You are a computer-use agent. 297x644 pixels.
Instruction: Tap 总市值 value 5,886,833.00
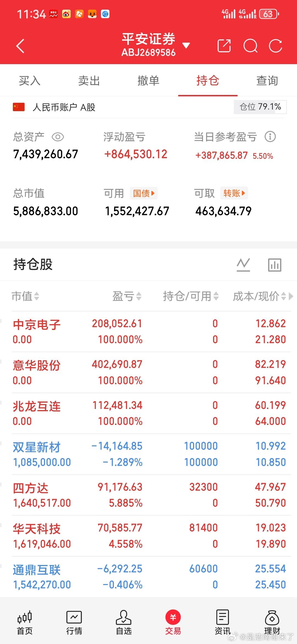(x=46, y=211)
